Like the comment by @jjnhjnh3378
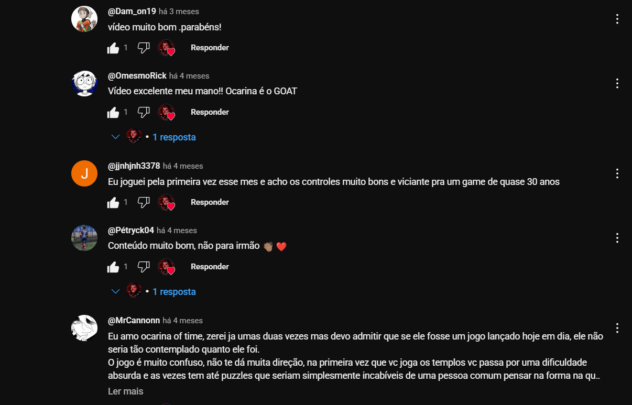 [x=113, y=202]
